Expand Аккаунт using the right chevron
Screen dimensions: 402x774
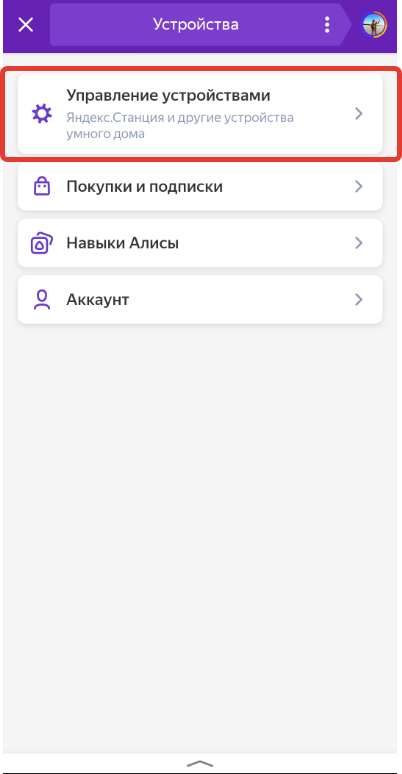(359, 300)
